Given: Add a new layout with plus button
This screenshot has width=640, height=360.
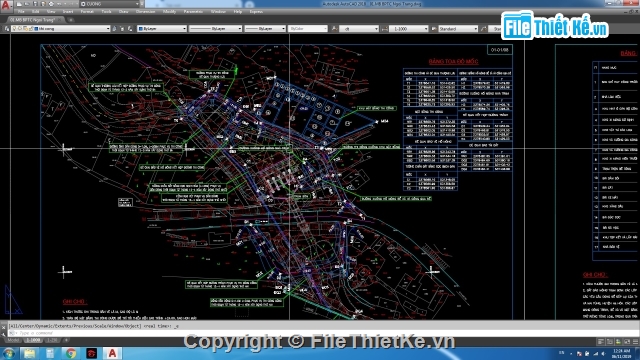Looking at the screenshot, I should pos(66,340).
